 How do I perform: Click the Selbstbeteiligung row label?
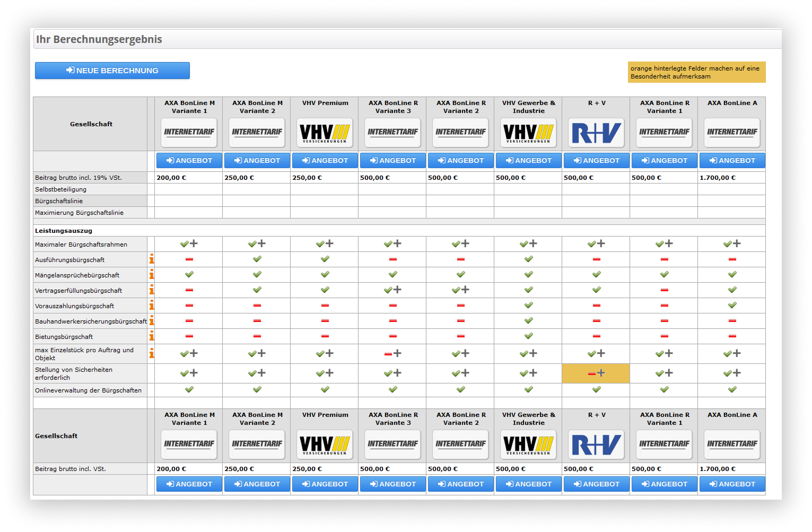pos(60,189)
